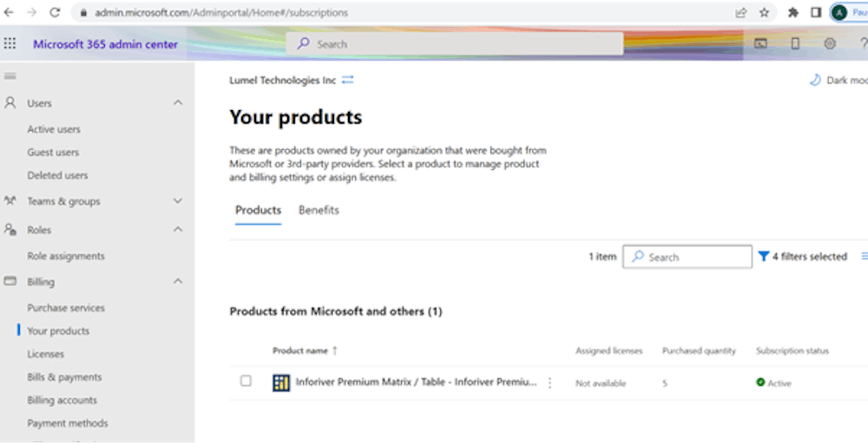
Task: Open the Settings gear in header
Action: coord(829,43)
